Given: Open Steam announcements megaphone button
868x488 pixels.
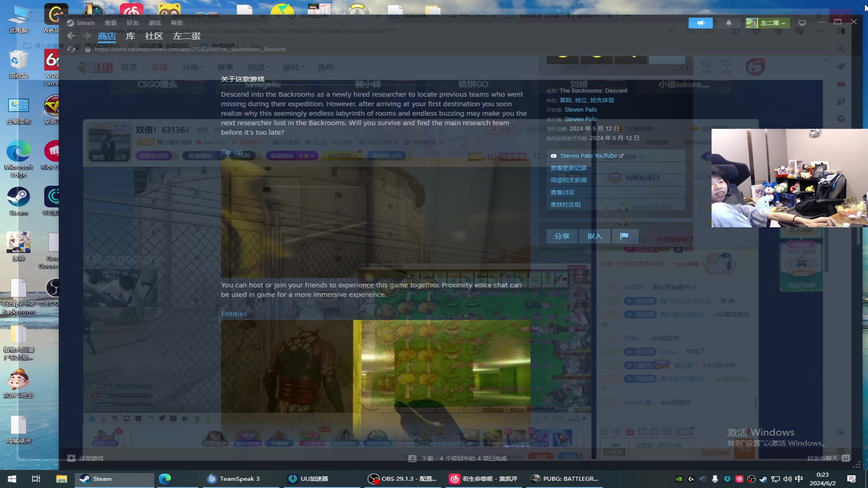Looking at the screenshot, I should click(700, 23).
